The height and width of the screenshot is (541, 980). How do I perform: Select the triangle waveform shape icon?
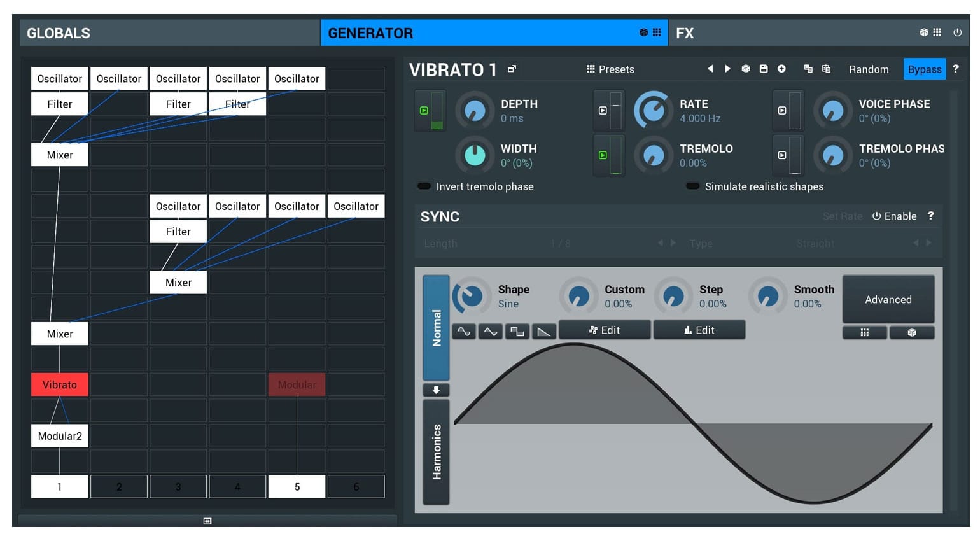point(490,330)
